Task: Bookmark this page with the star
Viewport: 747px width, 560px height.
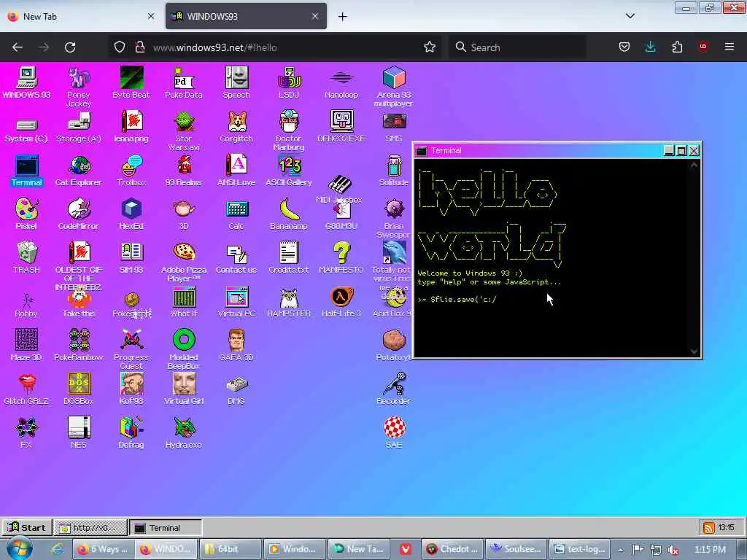Action: coord(430,47)
